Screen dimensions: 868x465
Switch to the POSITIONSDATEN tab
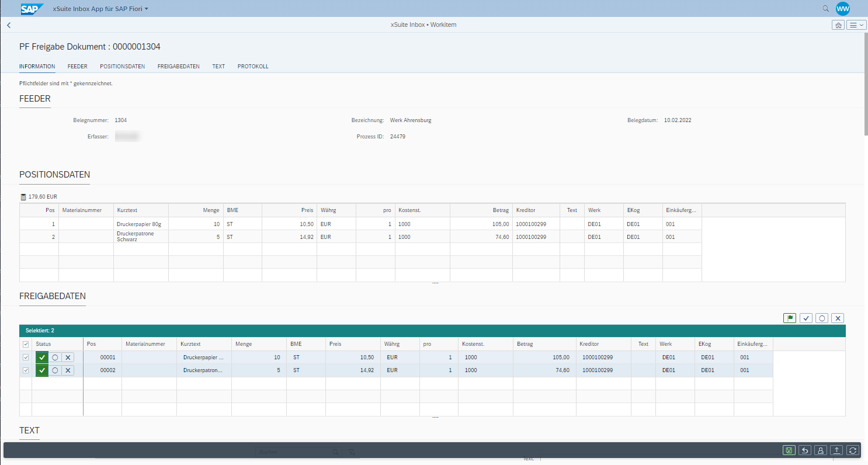coord(122,67)
